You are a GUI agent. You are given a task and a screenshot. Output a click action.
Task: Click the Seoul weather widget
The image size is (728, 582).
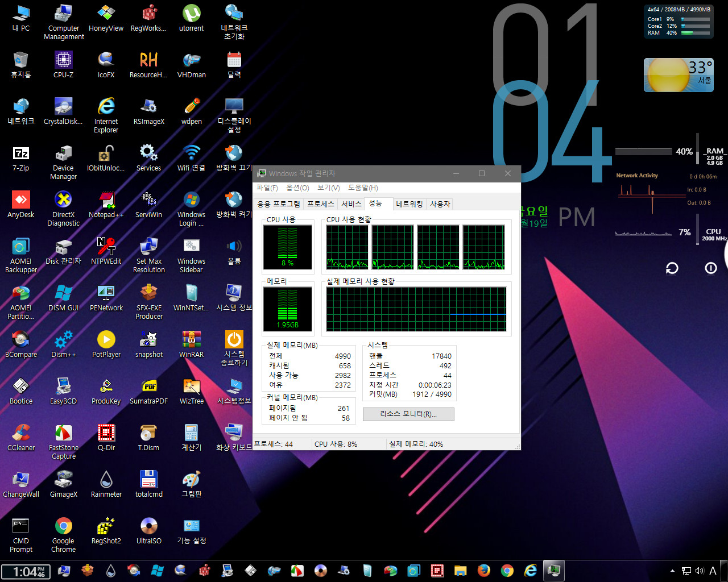(x=678, y=75)
